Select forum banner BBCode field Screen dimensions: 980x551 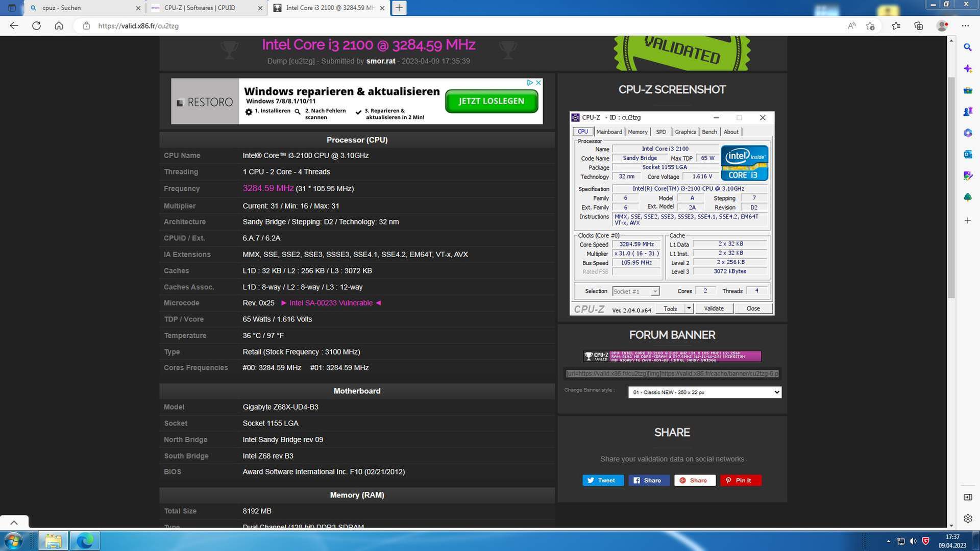(672, 373)
